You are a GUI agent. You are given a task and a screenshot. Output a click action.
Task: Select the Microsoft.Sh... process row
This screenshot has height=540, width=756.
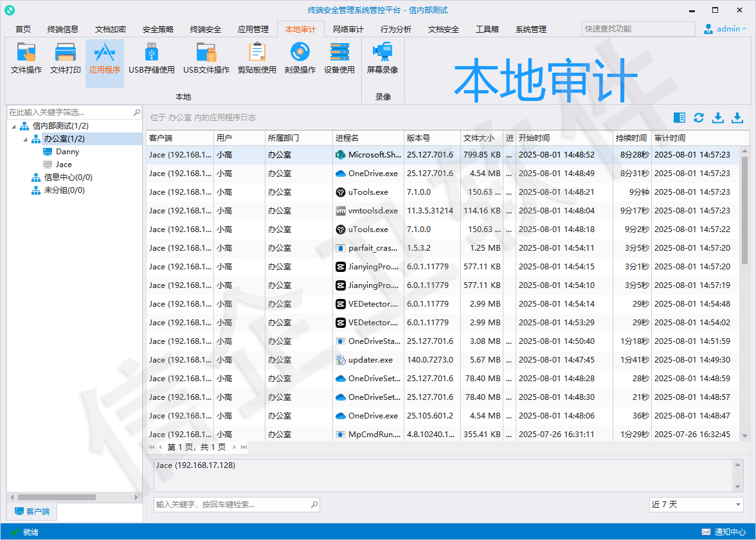[442, 155]
